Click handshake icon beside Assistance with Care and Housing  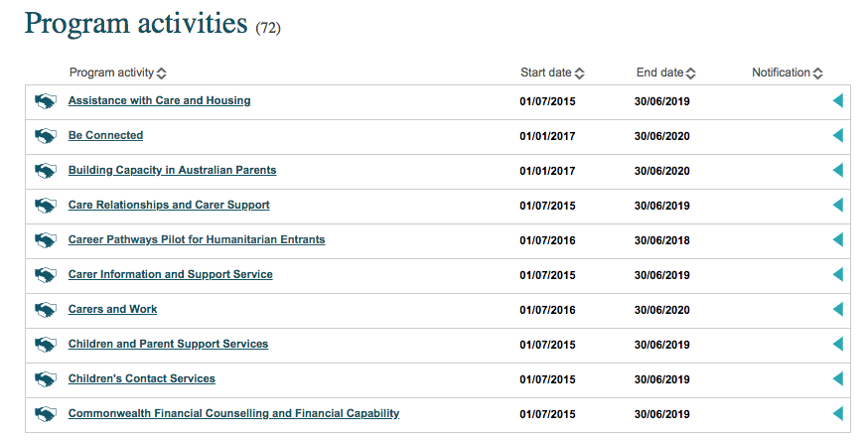46,101
